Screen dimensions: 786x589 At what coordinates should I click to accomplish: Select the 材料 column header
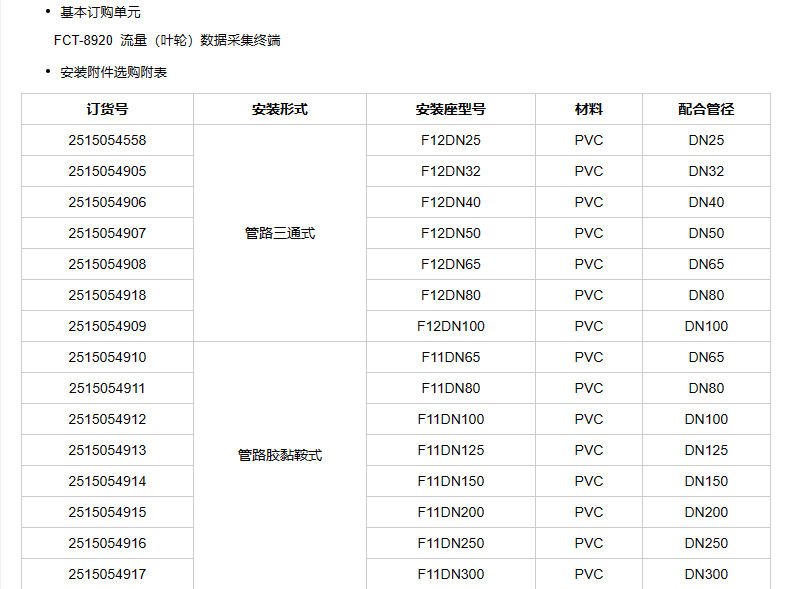[589, 109]
